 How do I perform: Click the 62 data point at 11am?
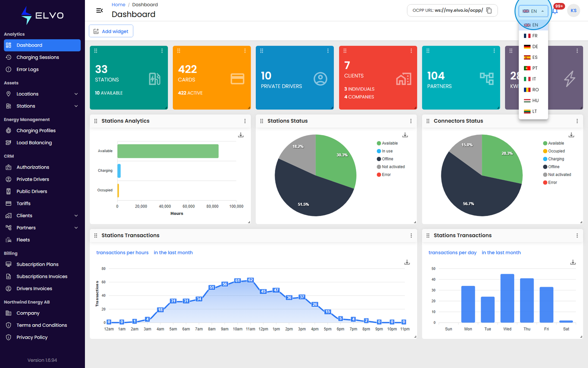coord(250,280)
